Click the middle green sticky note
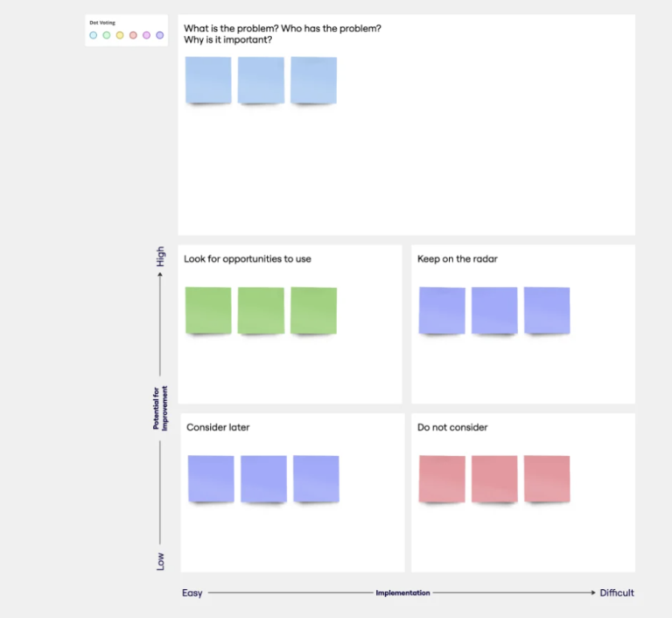672x618 pixels. click(261, 310)
